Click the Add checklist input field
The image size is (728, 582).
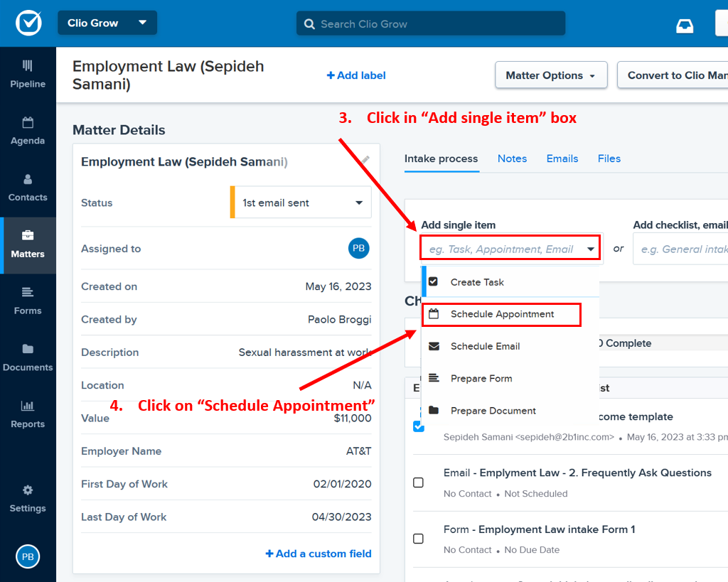(x=680, y=249)
